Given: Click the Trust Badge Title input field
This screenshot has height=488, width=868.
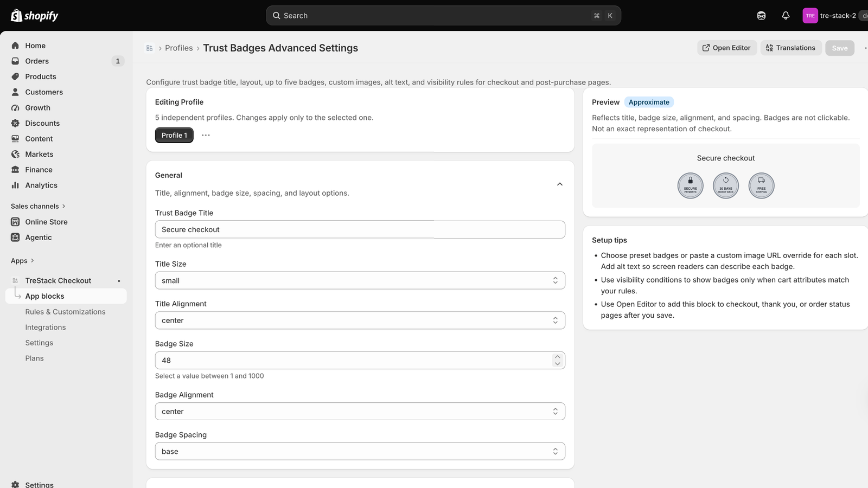Looking at the screenshot, I should (x=360, y=229).
